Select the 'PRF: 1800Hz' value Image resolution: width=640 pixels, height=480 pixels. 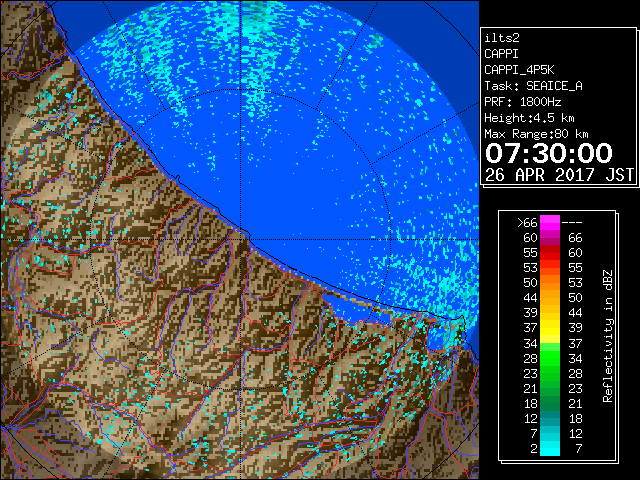pyautogui.click(x=522, y=102)
